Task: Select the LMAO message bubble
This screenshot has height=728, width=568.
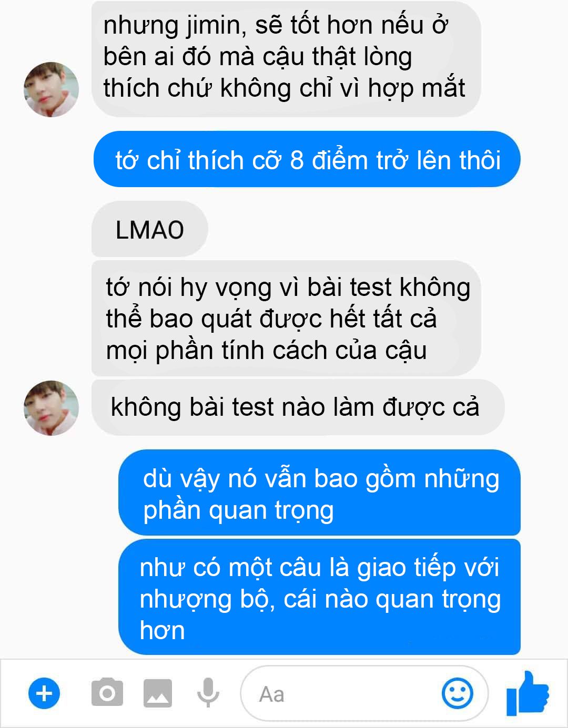Action: [x=150, y=230]
